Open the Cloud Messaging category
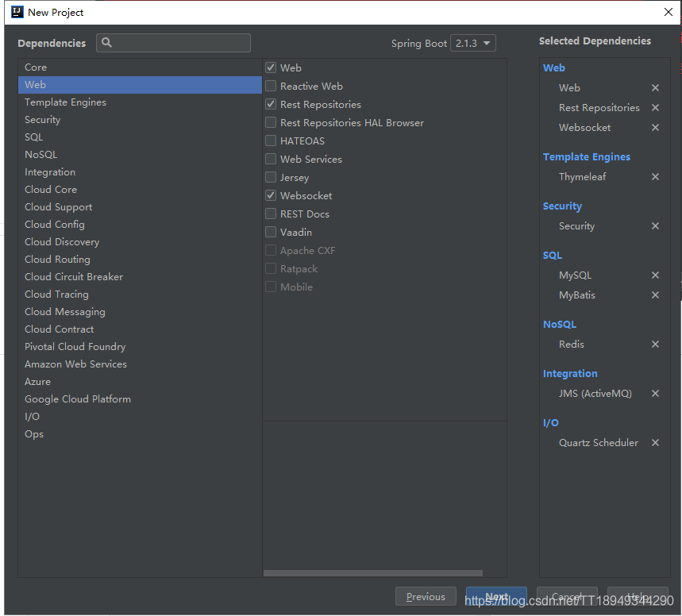 pos(140,312)
